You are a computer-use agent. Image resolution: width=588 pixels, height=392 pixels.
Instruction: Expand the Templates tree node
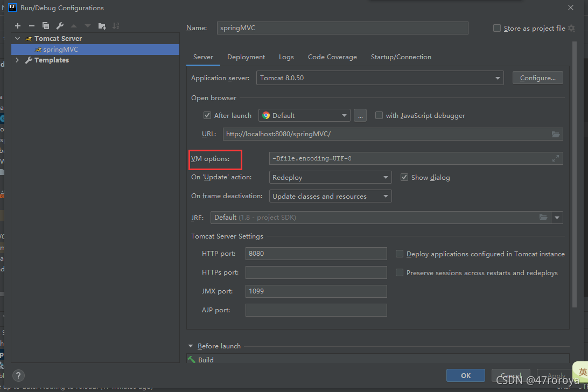coord(17,60)
